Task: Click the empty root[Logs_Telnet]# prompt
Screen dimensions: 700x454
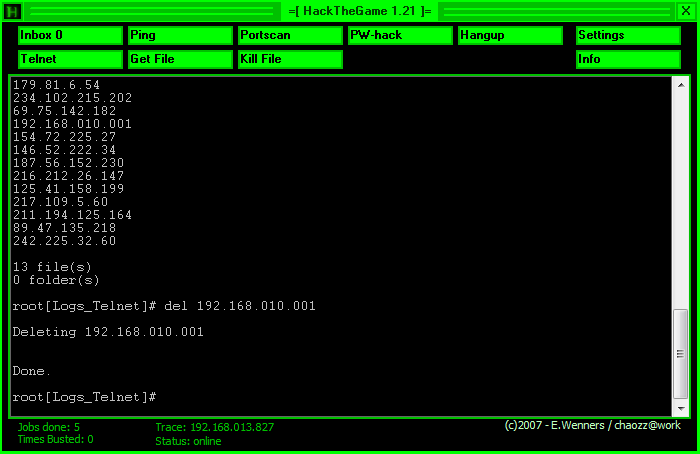Action: point(84,397)
